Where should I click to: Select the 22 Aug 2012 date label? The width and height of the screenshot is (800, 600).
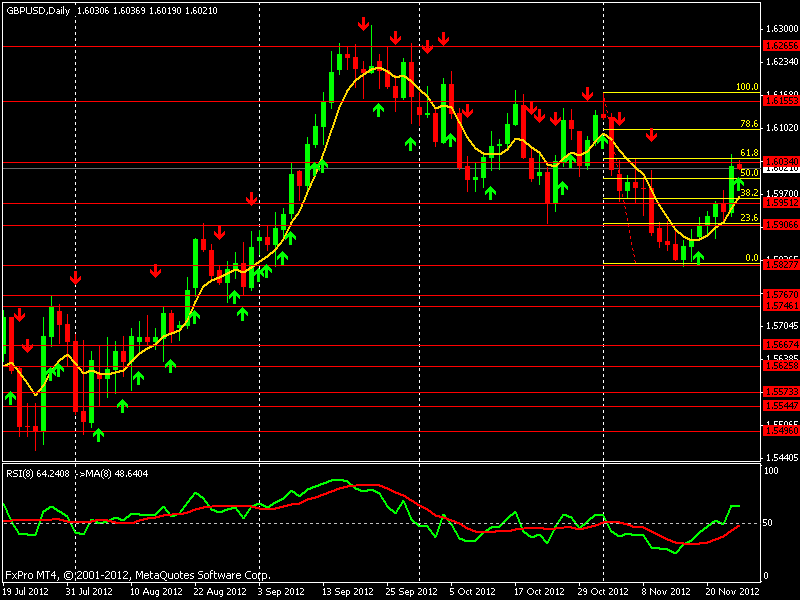pyautogui.click(x=220, y=592)
